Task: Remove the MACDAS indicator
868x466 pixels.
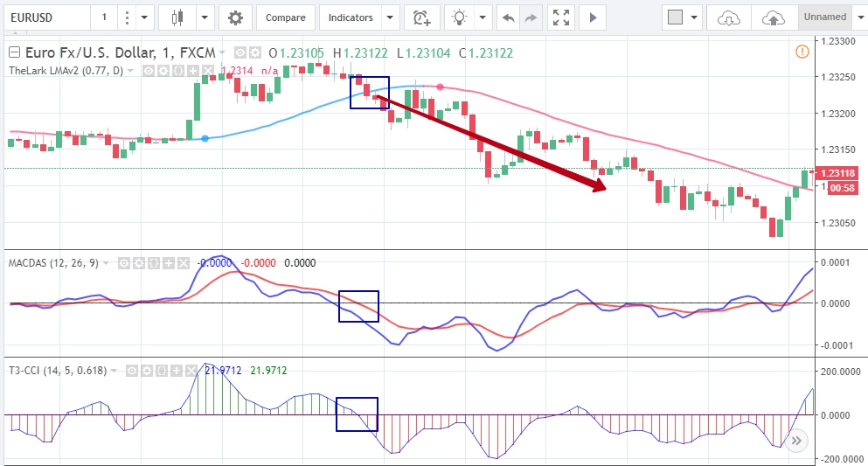Action: coord(184,263)
